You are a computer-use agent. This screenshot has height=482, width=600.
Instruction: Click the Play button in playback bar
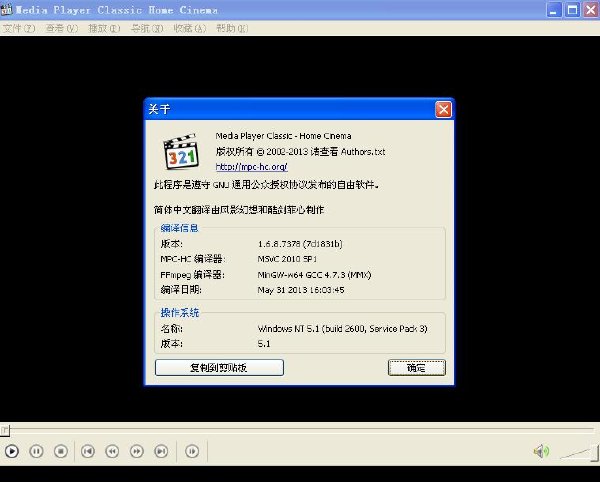pos(12,451)
